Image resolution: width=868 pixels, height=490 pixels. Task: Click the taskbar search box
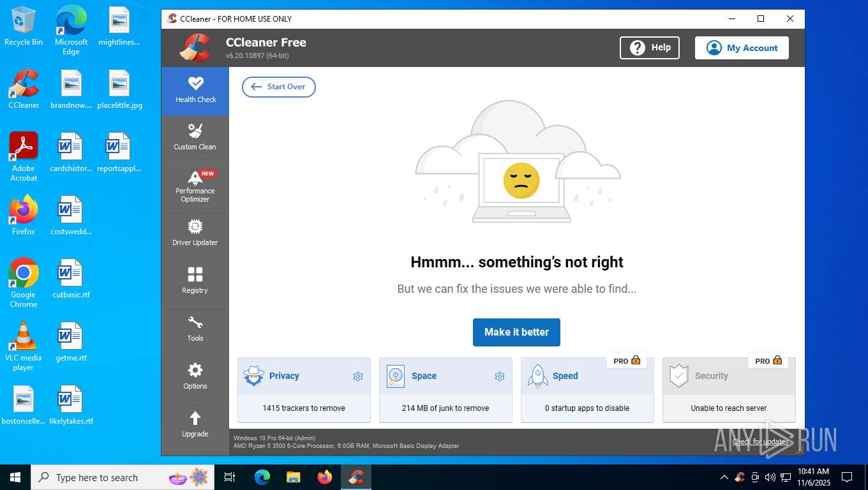point(123,477)
